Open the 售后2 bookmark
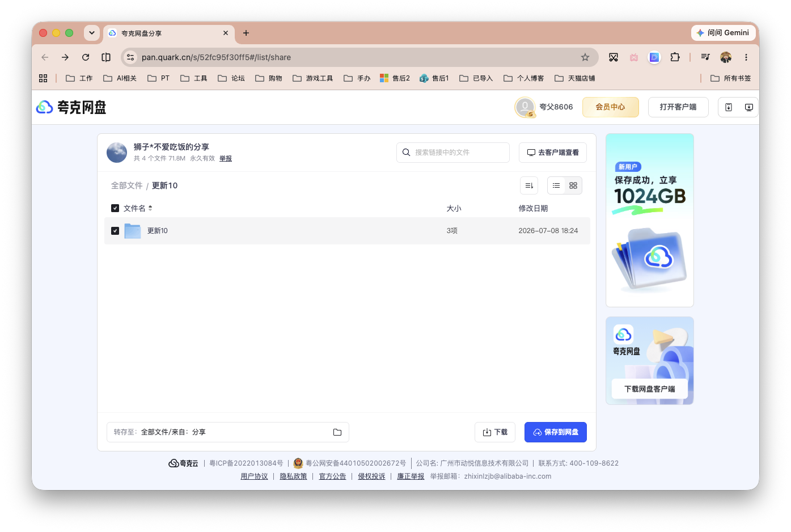Screen dimensions: 791x532 [395, 78]
